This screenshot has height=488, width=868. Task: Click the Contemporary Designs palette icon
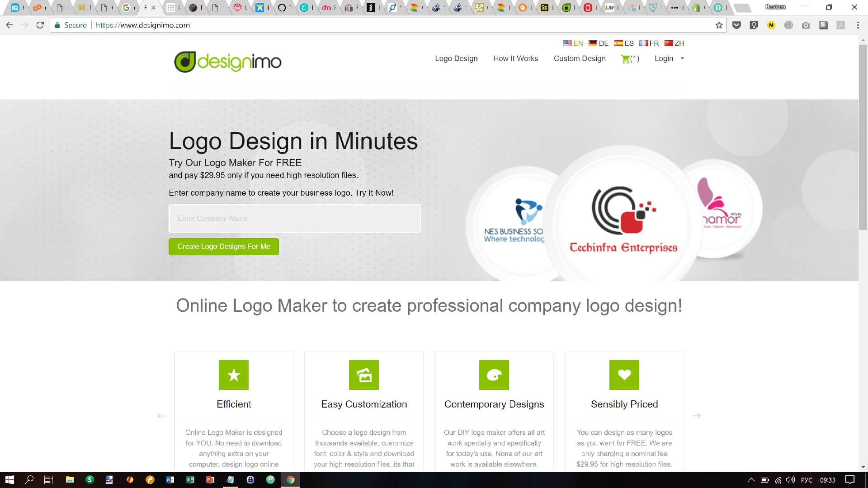tap(494, 375)
